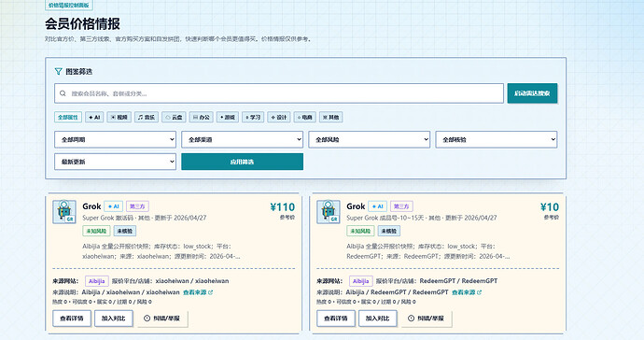Click 纠错/举报 button on the RedeemGPT card
Image resolution: width=644 pixels, height=340 pixels.
point(426,319)
